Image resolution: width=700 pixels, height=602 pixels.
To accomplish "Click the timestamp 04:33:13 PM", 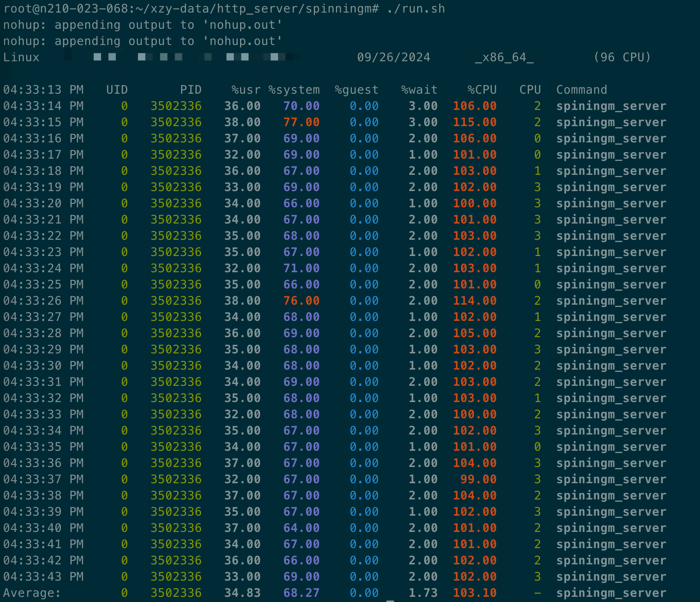I will coord(43,90).
